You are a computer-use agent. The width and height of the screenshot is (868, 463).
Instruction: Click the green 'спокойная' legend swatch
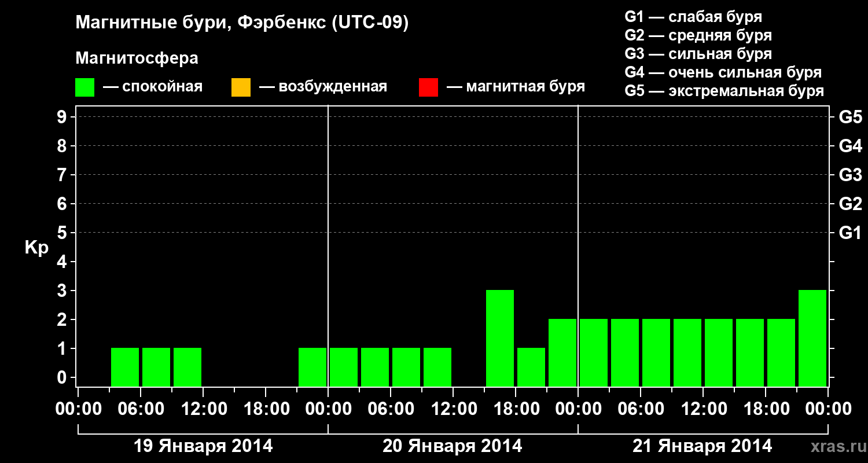85,87
